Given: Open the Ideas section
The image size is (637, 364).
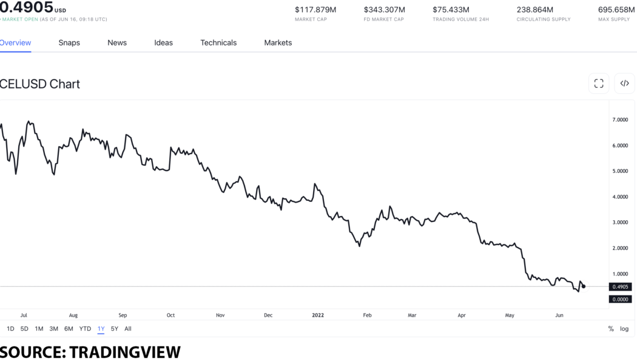Looking at the screenshot, I should click(163, 42).
